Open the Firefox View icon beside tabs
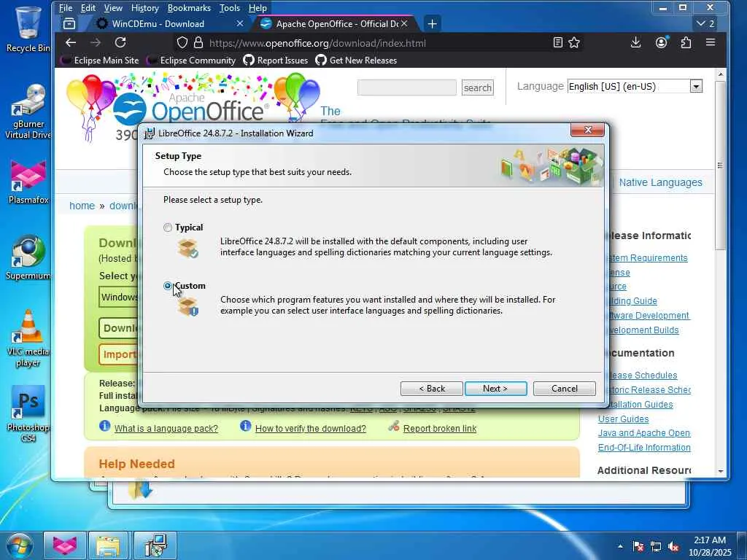Image resolution: width=747 pixels, height=560 pixels. [69, 24]
